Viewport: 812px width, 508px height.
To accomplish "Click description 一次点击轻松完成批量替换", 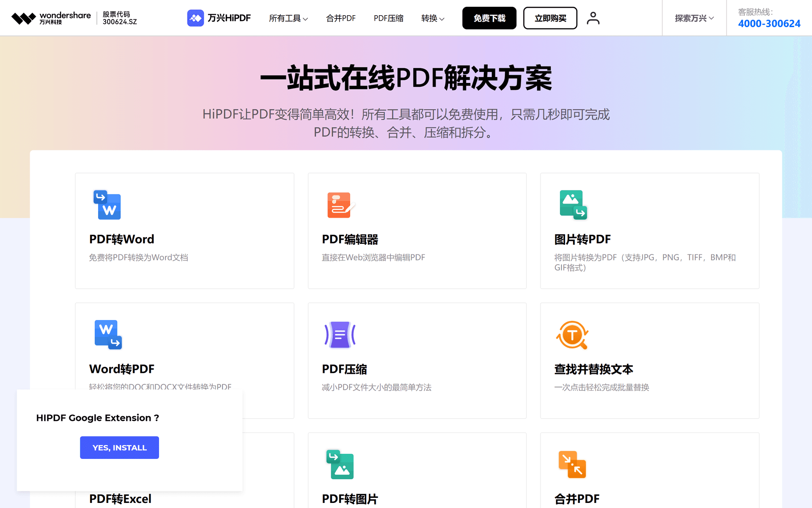I will tap(601, 387).
